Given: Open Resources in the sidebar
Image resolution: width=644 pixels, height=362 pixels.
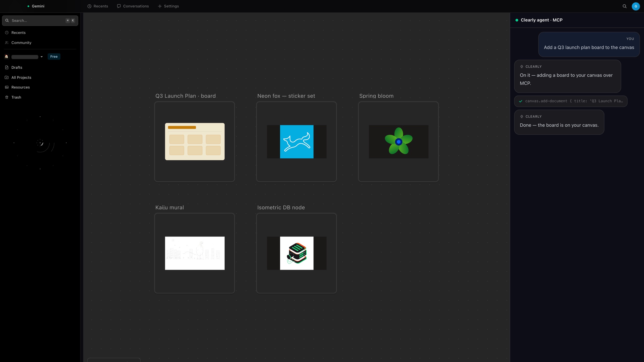Looking at the screenshot, I should click(40, 87).
